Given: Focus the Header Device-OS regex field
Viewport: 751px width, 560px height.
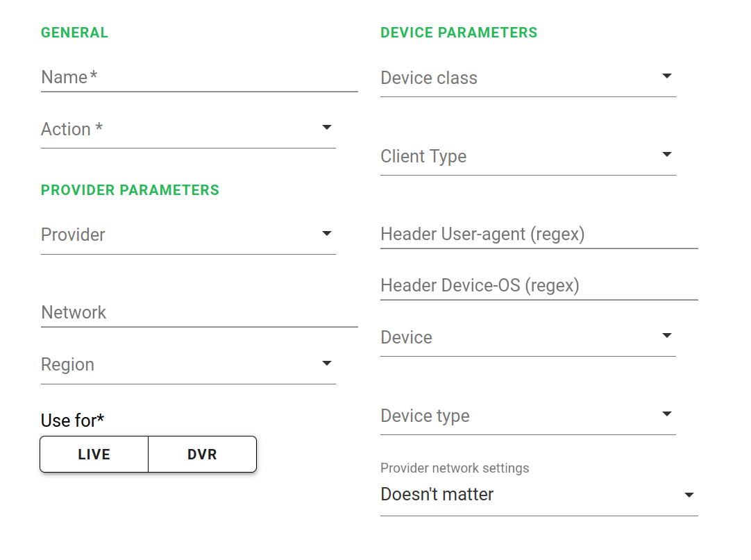Looking at the screenshot, I should (539, 286).
